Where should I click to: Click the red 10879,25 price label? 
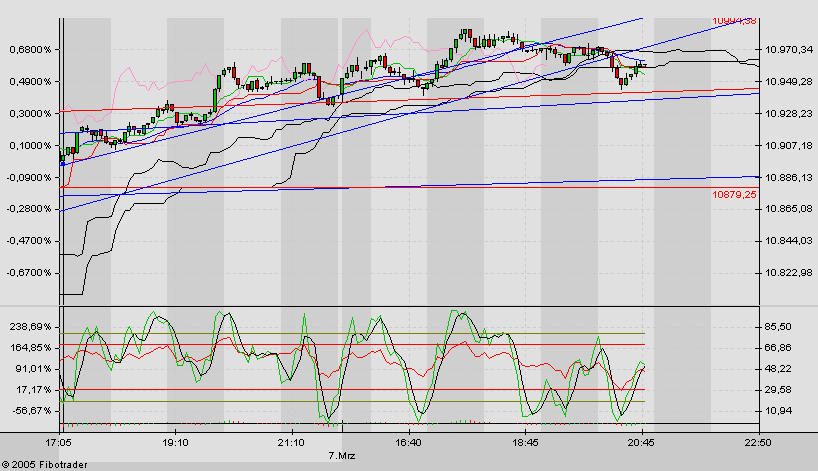(x=734, y=194)
